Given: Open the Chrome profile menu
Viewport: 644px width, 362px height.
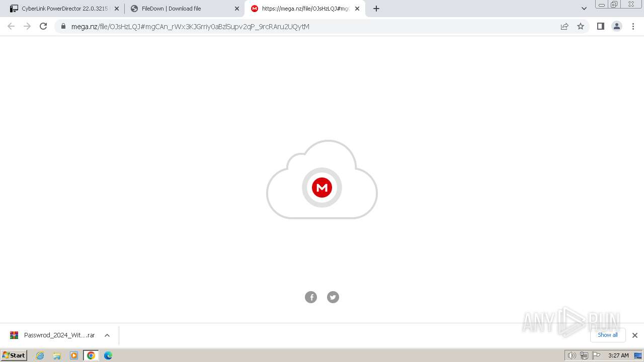Looking at the screenshot, I should tap(617, 26).
